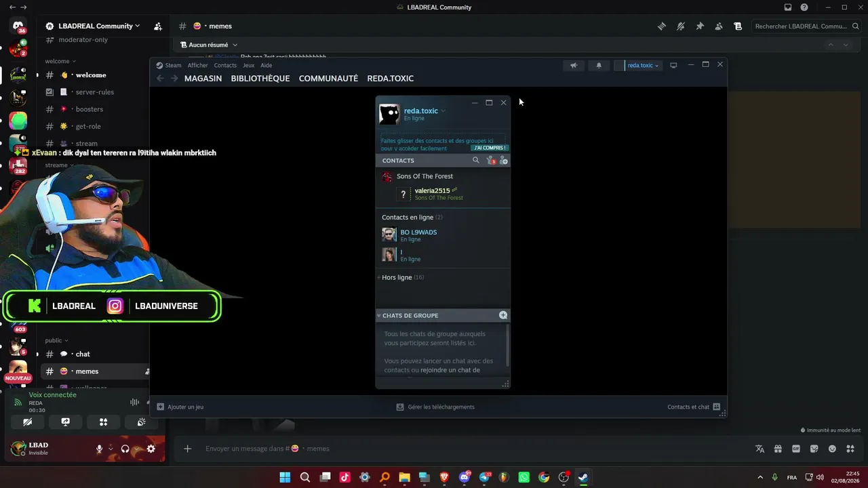This screenshot has width=868, height=488.
Task: Open Steam from the Windows taskbar
Action: [583, 477]
